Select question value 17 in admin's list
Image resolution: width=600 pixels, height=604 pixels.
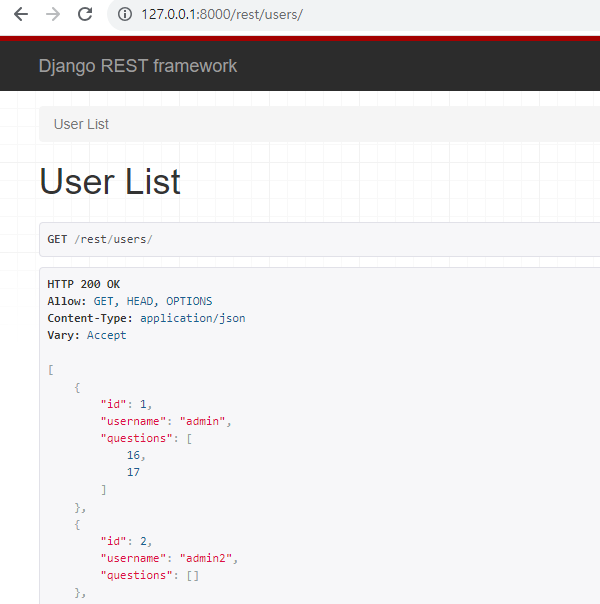click(133, 472)
